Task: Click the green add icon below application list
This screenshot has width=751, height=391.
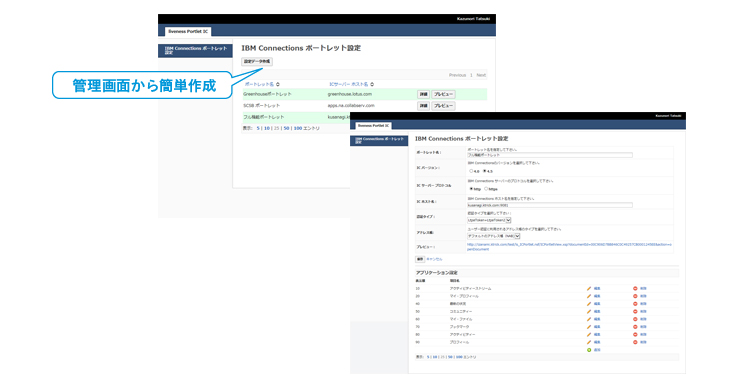Action: tap(589, 350)
